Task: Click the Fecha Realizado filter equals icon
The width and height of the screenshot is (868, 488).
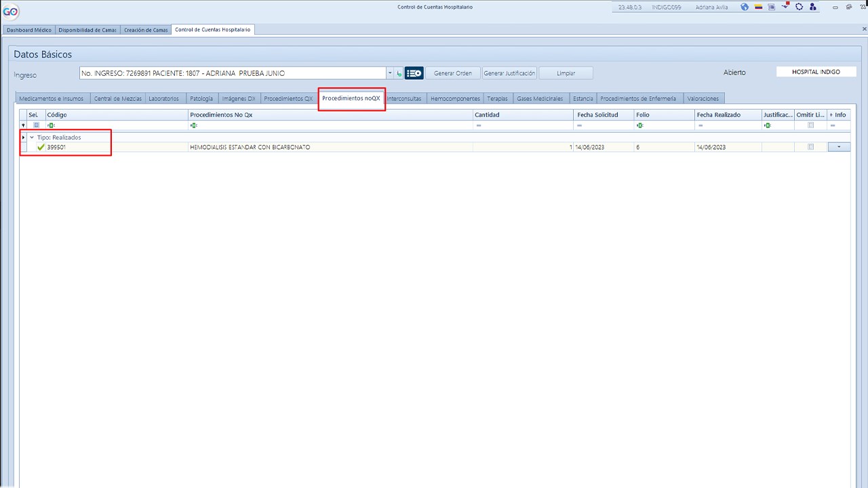Action: pos(701,125)
